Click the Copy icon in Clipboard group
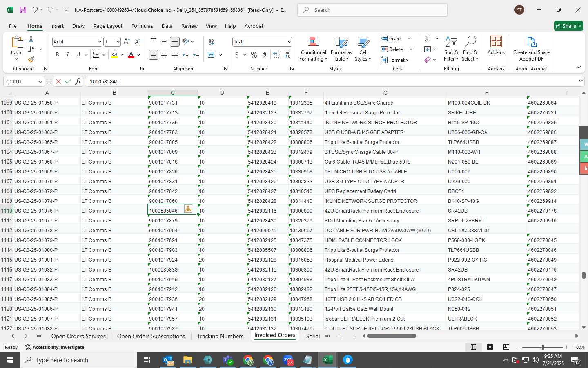 coord(31,49)
